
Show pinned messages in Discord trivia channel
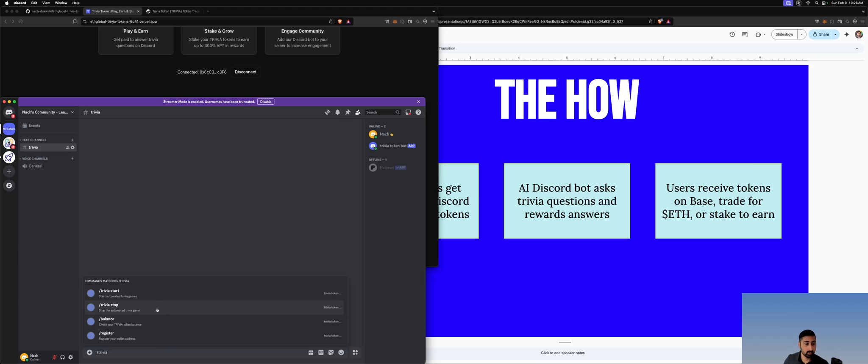[x=348, y=112]
